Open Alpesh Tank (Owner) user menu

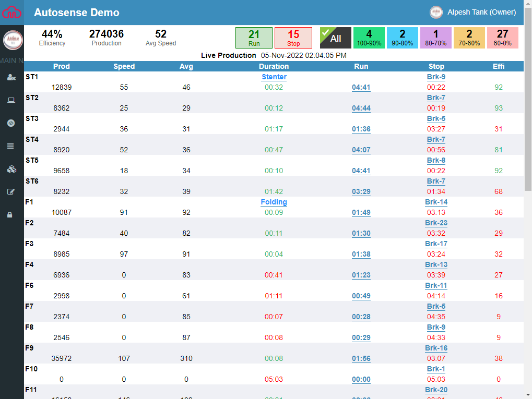473,12
